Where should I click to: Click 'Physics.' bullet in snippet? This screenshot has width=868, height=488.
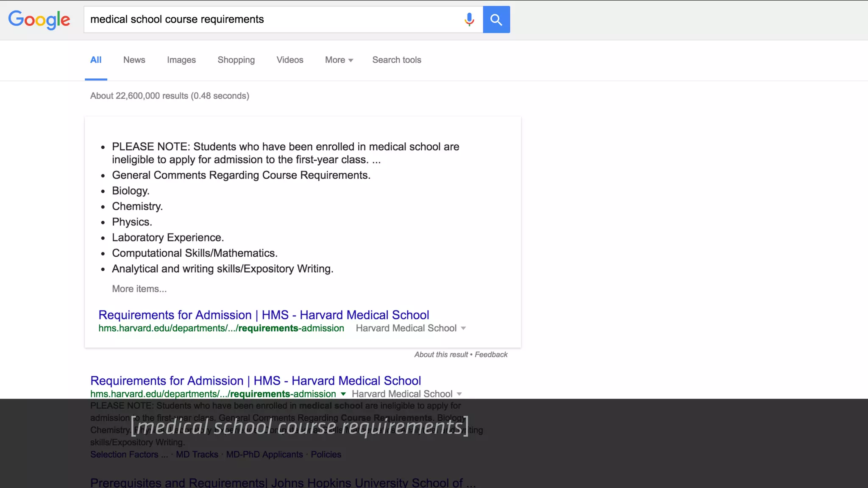(132, 222)
